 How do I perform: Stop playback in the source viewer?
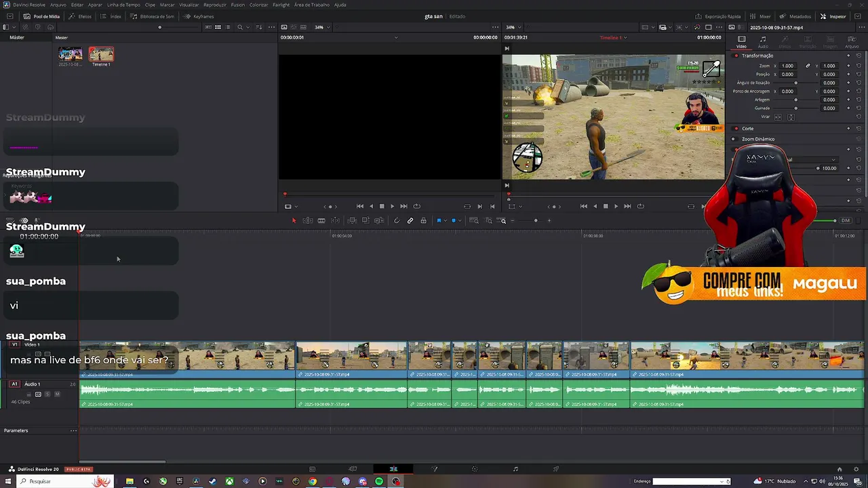tap(382, 206)
